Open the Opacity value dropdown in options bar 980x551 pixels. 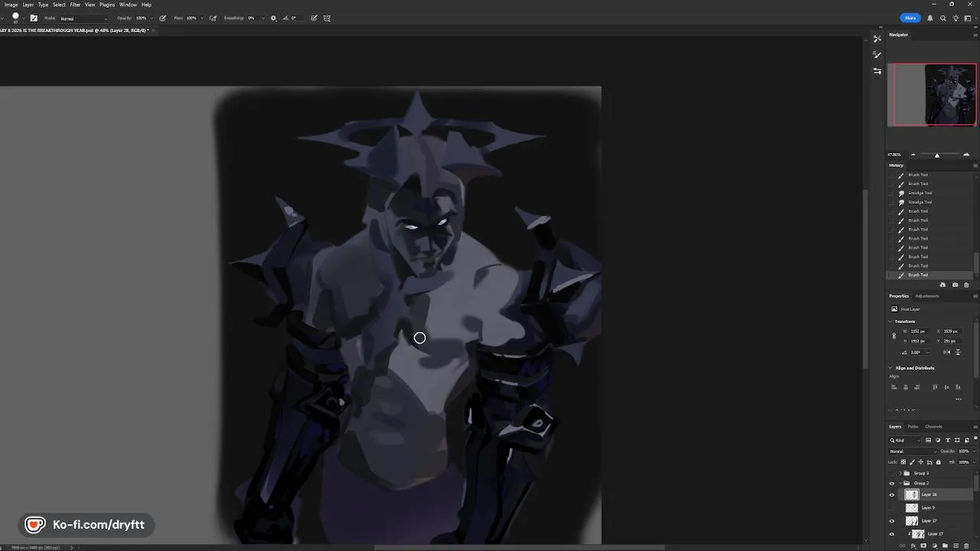[152, 18]
